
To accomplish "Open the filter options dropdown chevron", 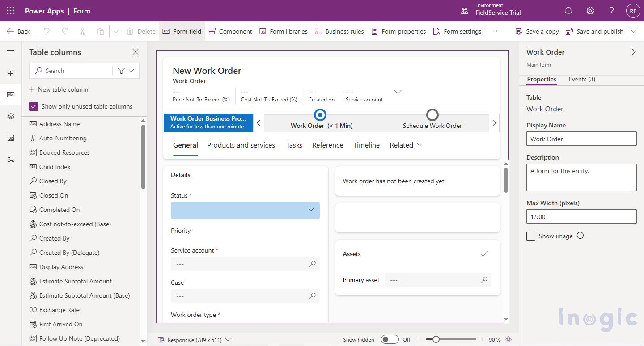I will pos(131,71).
